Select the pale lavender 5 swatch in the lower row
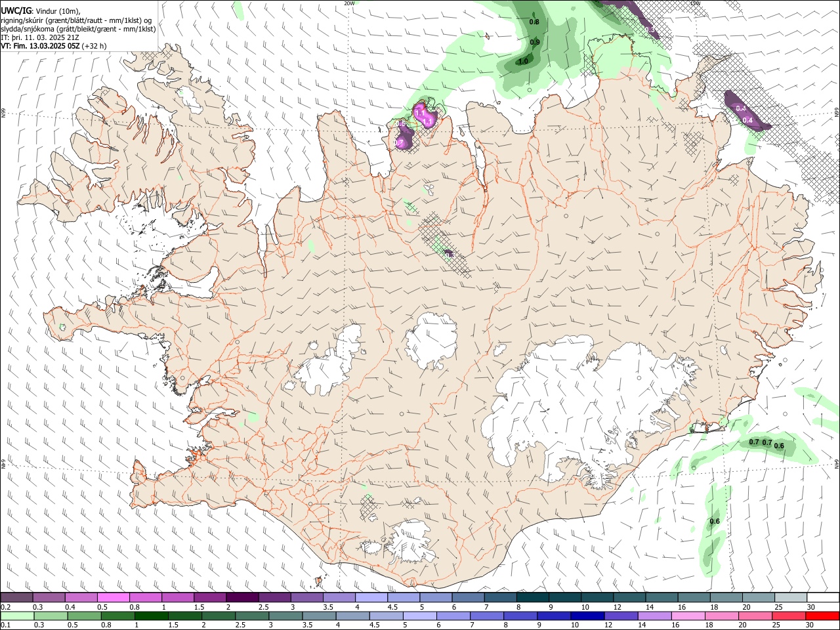This screenshot has height=630, width=840. click(420, 616)
